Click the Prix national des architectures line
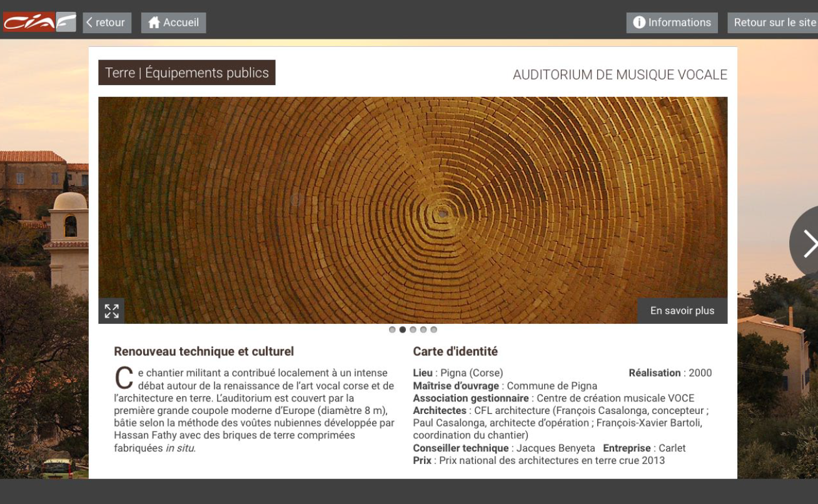This screenshot has width=818, height=504. tap(538, 461)
